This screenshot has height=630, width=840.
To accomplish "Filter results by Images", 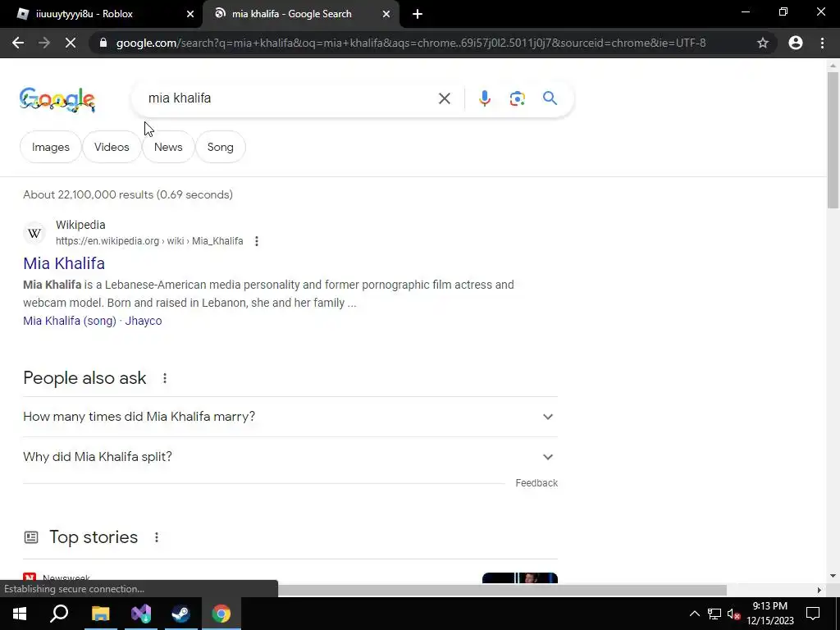I will (x=50, y=147).
